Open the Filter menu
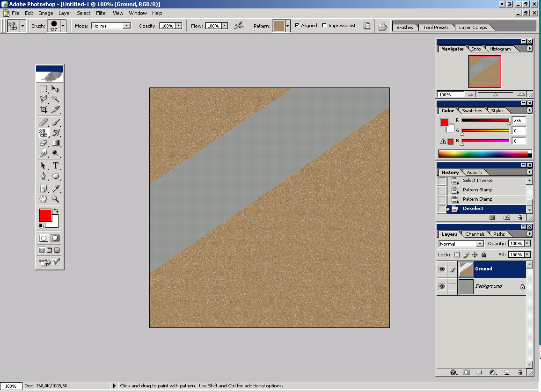This screenshot has height=392, width=541. 102,13
